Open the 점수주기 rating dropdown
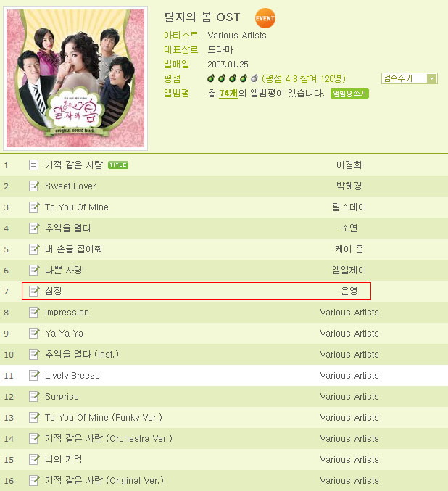 (x=409, y=78)
